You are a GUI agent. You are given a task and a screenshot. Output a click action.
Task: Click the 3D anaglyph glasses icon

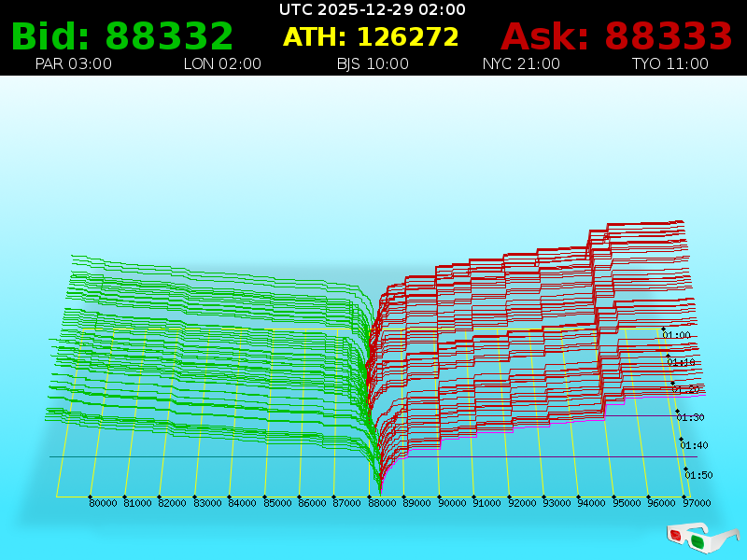click(x=703, y=537)
